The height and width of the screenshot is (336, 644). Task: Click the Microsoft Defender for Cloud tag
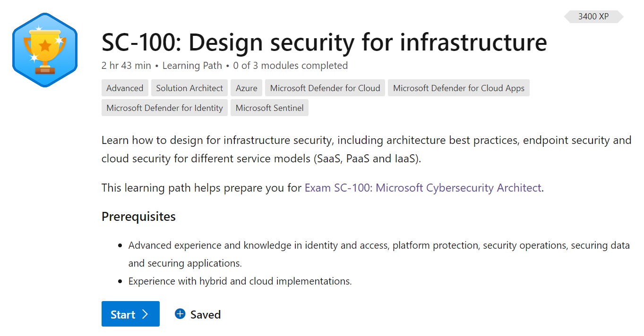pyautogui.click(x=325, y=88)
